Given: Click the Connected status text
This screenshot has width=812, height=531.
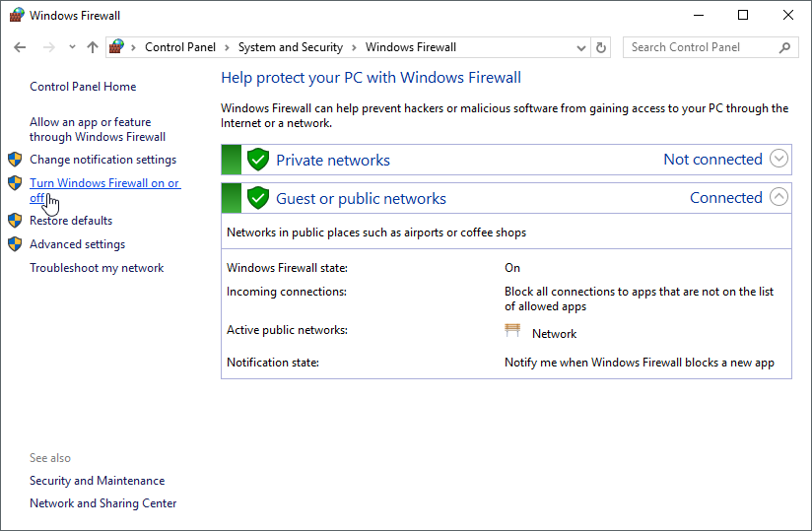Looking at the screenshot, I should 726,197.
